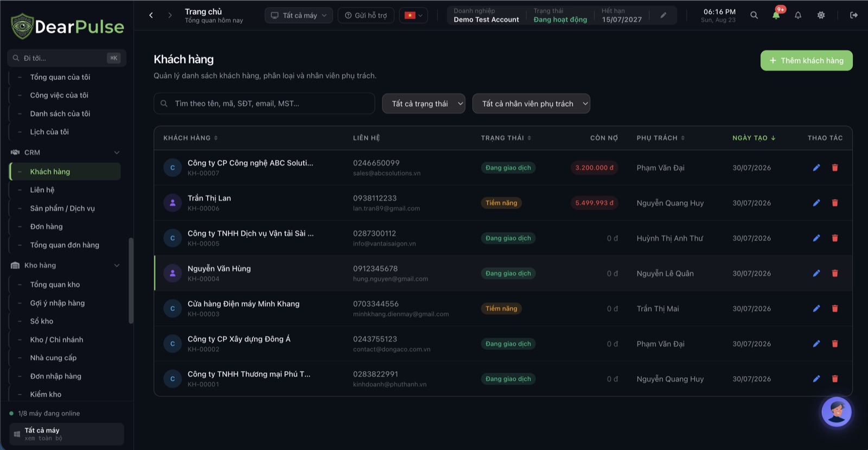The height and width of the screenshot is (450, 868).
Task: Sort table by Trạng thái column
Action: click(506, 138)
